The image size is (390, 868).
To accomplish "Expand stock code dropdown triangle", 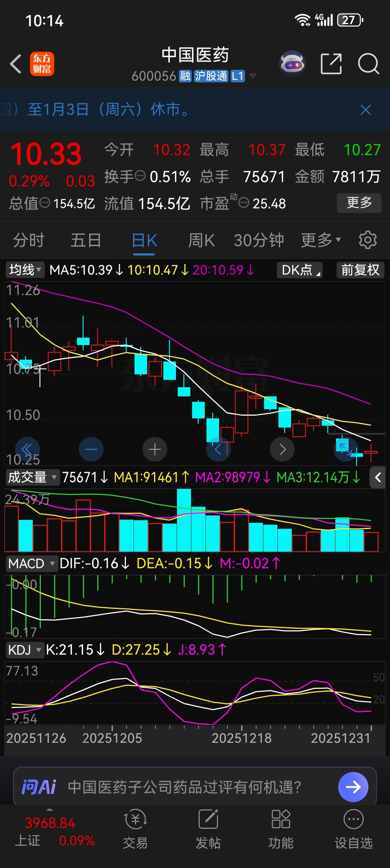I will pos(253,76).
